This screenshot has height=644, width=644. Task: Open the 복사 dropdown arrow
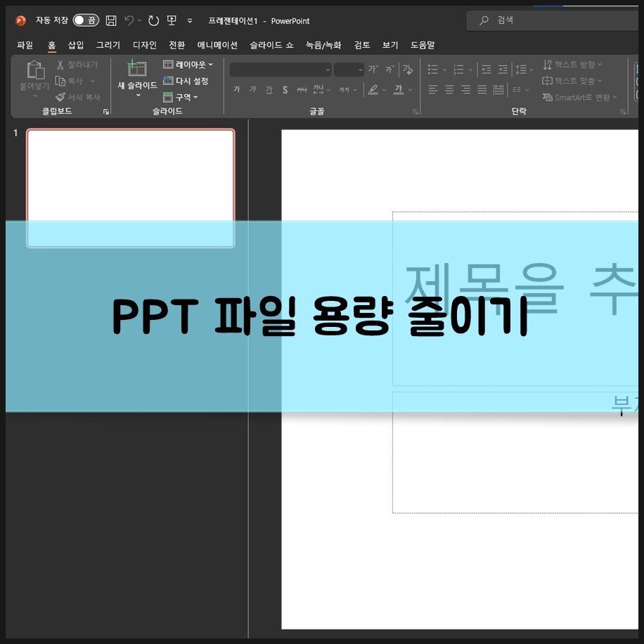click(x=92, y=82)
